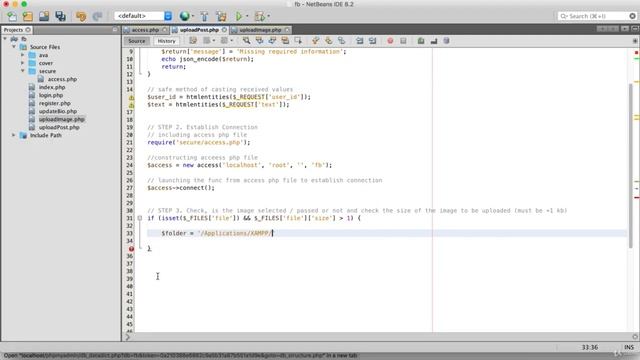
Task: Redo the last edit
Action: pyautogui.click(x=97, y=16)
